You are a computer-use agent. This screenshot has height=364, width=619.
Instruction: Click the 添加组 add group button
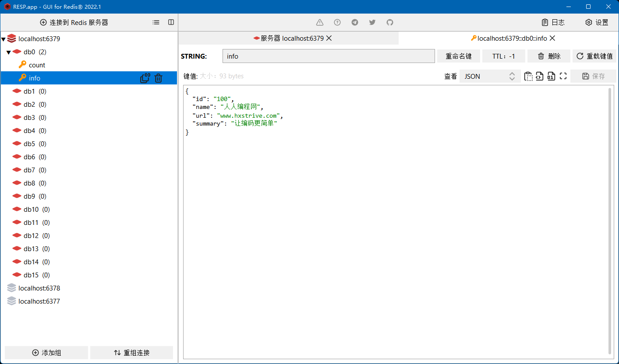46,353
